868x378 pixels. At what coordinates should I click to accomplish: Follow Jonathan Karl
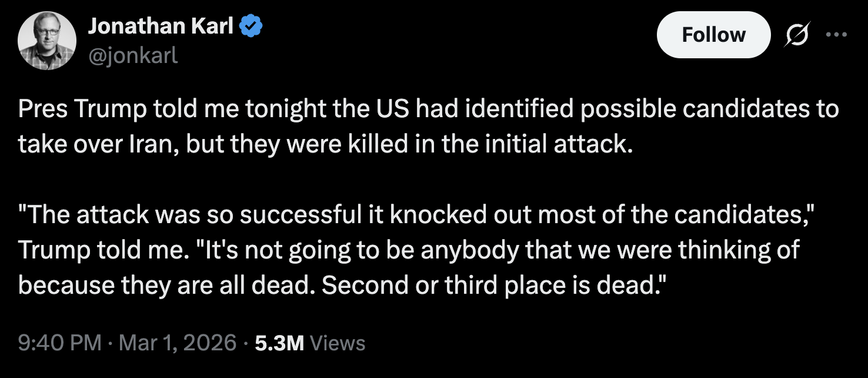tap(713, 35)
